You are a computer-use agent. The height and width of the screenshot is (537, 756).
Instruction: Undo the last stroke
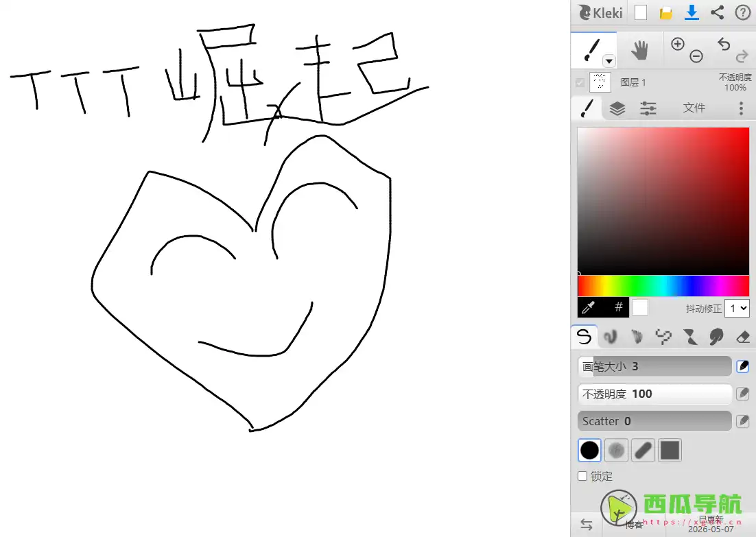pos(724,44)
